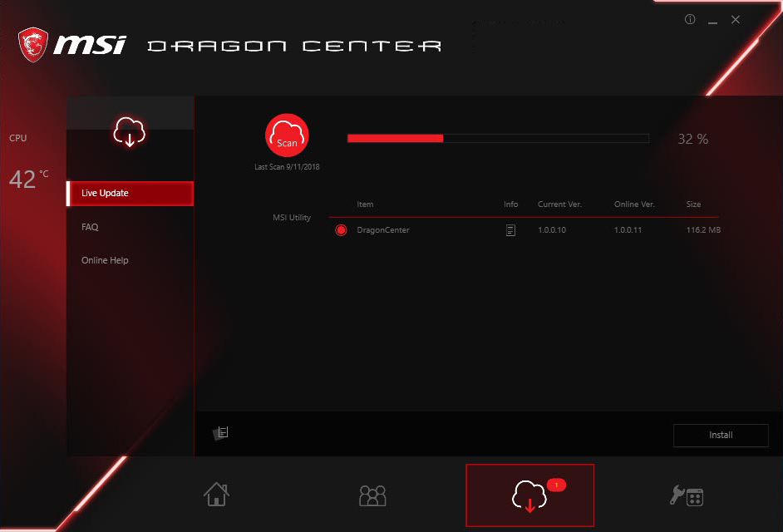
Task: Open the Home icon in bottom bar
Action: (x=216, y=495)
